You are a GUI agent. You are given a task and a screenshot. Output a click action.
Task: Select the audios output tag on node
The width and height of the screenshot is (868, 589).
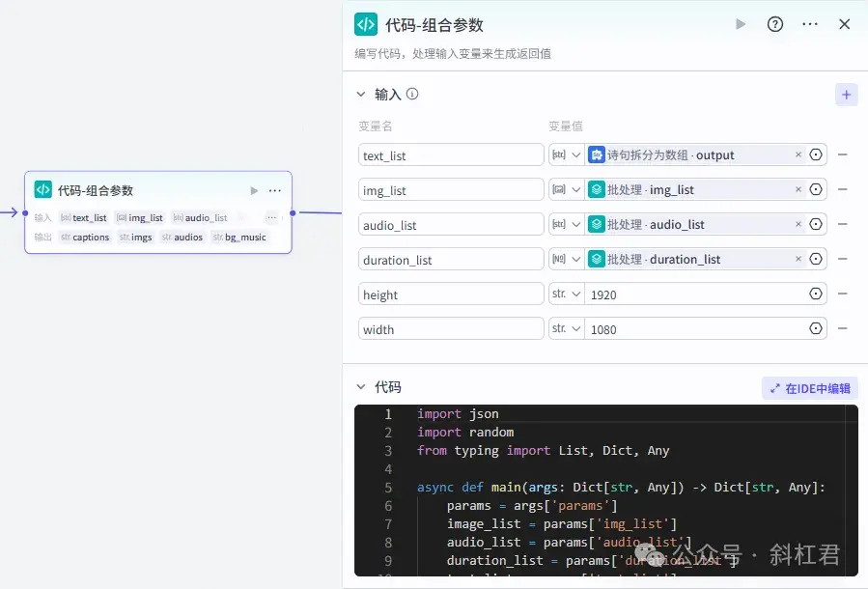pos(182,237)
